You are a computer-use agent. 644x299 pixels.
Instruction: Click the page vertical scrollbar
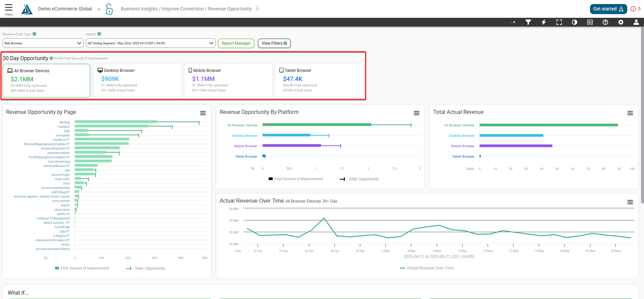coord(642,115)
